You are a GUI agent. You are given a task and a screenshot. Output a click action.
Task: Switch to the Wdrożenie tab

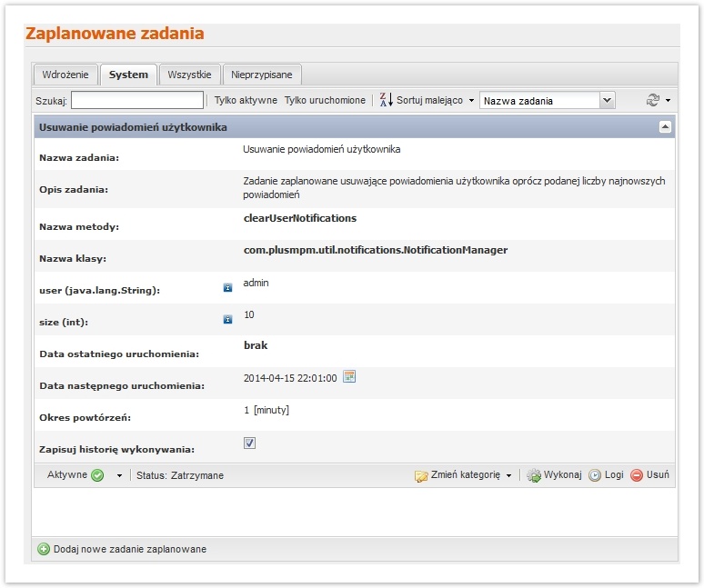65,75
